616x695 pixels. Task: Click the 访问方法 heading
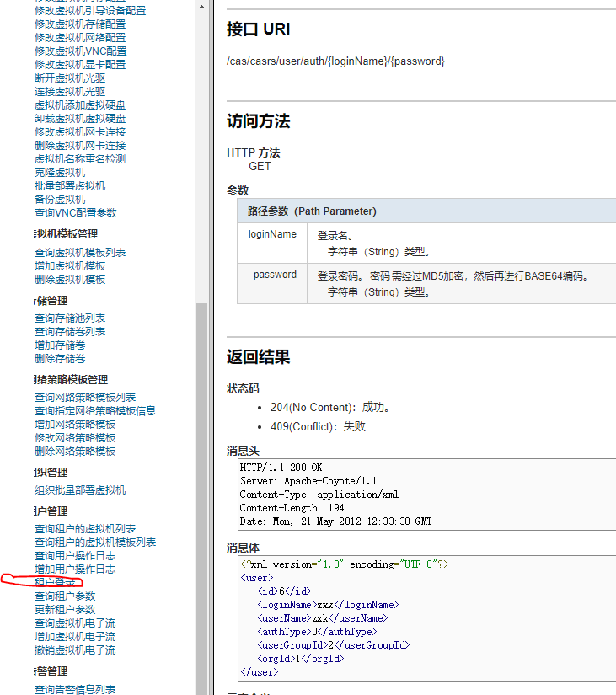[x=258, y=121]
